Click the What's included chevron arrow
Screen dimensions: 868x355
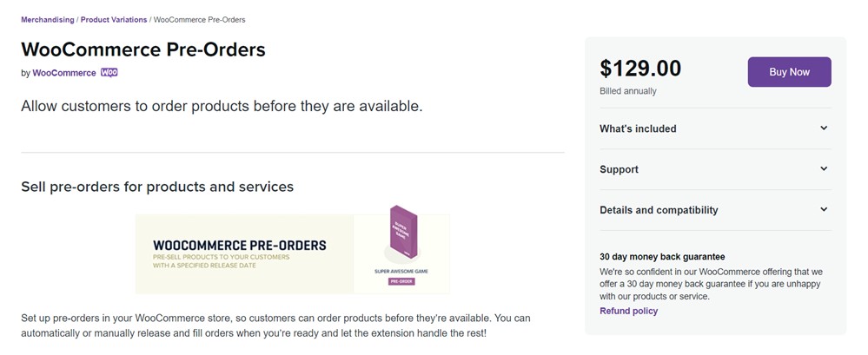pyautogui.click(x=824, y=128)
